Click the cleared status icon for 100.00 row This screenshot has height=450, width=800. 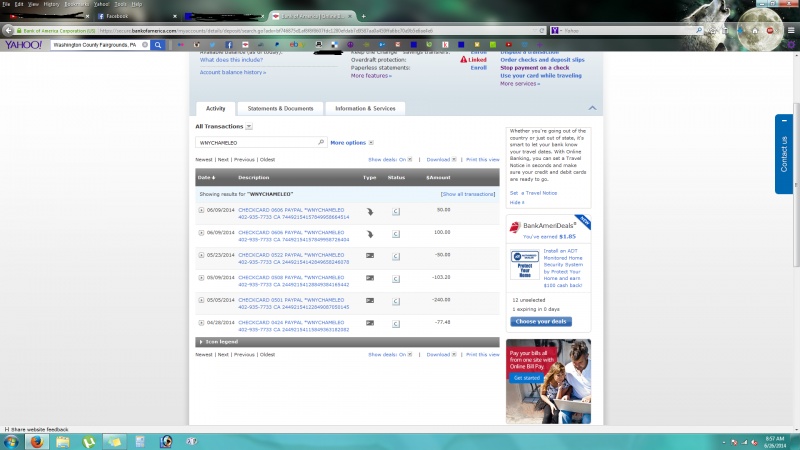click(396, 234)
